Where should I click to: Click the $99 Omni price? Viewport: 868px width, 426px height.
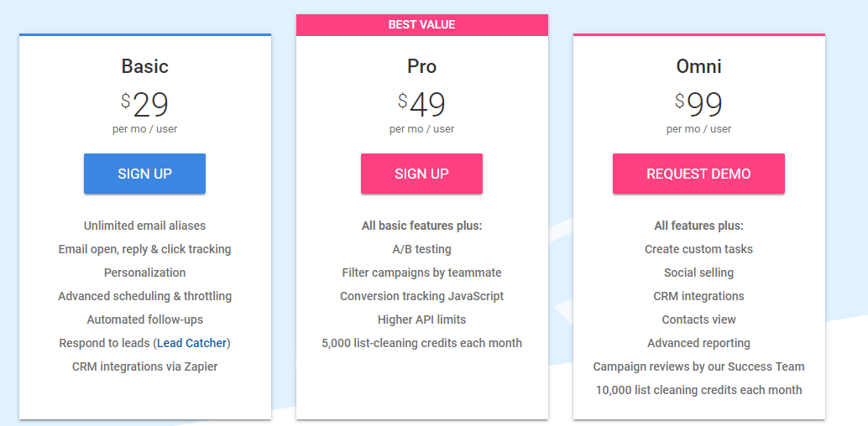699,105
